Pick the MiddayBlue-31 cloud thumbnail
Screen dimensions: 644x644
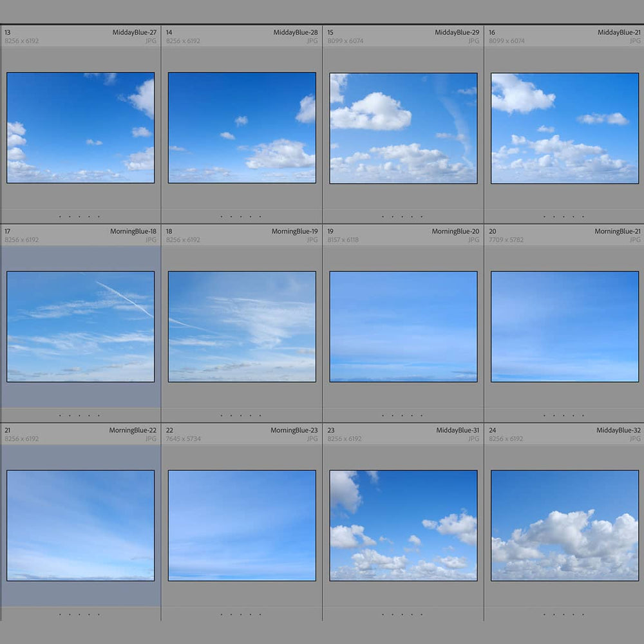click(403, 526)
